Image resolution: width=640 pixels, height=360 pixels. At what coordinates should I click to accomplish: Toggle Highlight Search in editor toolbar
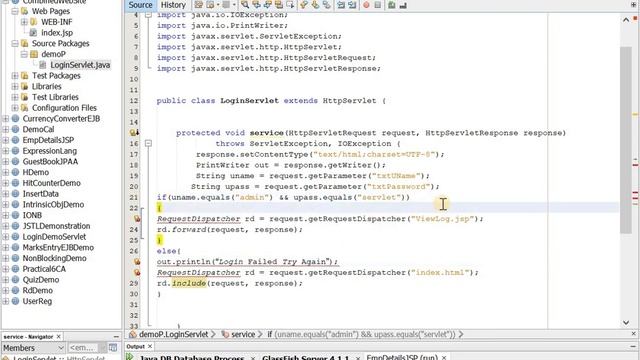(279, 5)
